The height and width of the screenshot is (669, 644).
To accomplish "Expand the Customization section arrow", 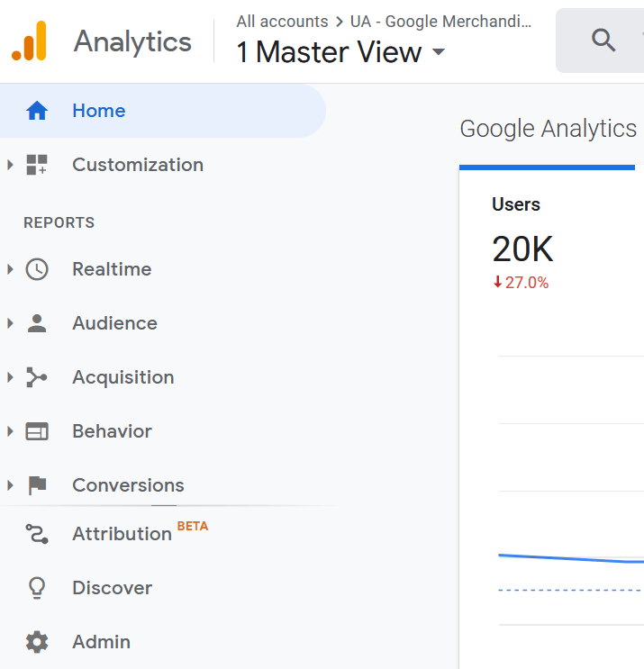I will [x=10, y=165].
